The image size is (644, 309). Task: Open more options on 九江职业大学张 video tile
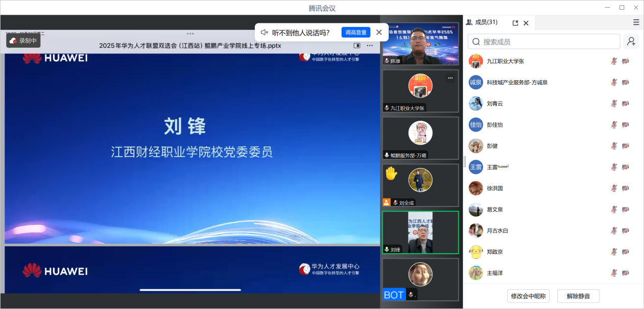click(x=450, y=78)
